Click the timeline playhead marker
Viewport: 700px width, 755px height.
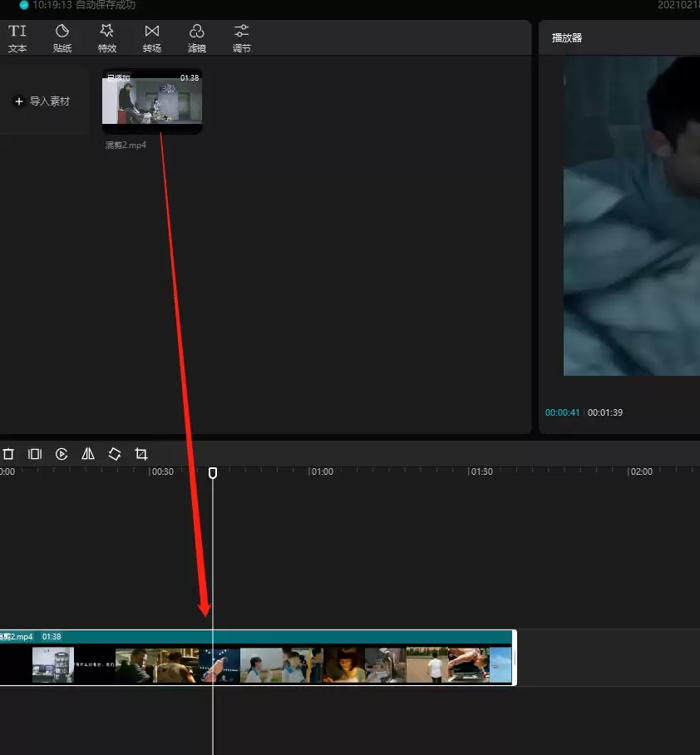point(213,472)
